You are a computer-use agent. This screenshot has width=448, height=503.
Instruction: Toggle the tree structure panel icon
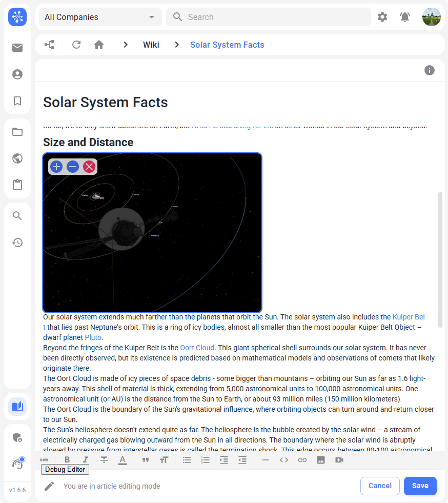pos(49,45)
